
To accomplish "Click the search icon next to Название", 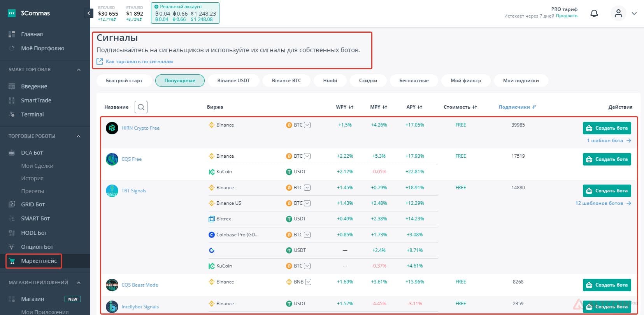I will click(141, 107).
